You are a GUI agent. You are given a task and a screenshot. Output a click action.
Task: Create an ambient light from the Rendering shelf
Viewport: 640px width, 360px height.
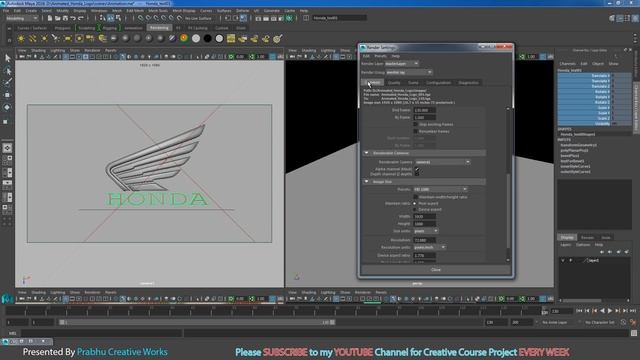[21, 39]
